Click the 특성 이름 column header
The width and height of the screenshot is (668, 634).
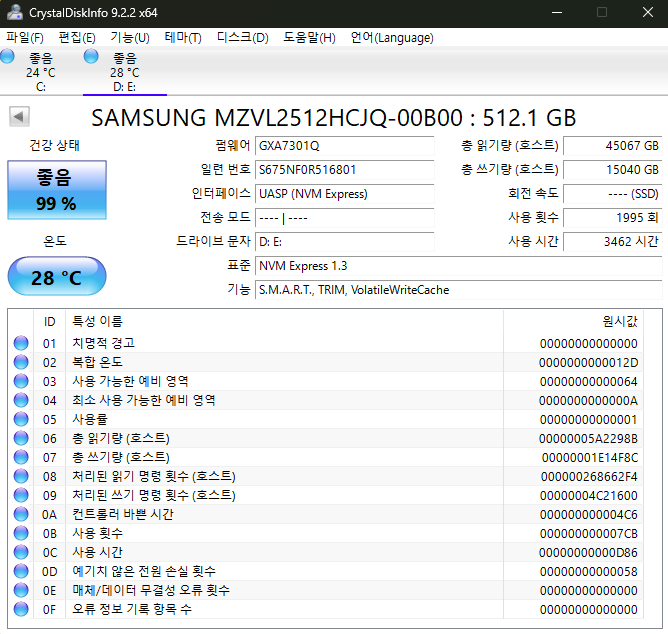[284, 321]
